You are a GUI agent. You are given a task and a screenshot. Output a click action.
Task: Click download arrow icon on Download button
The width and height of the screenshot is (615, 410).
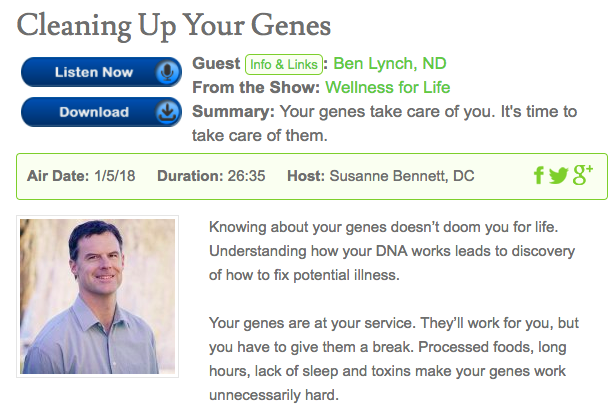tap(167, 112)
